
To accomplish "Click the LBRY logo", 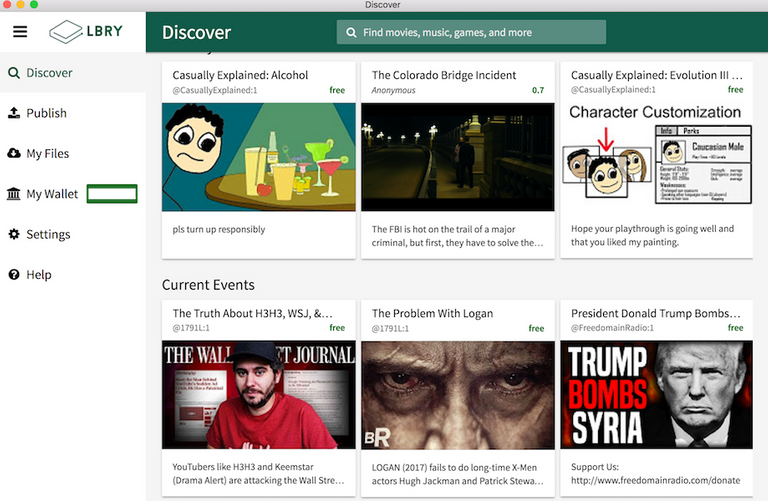I will click(x=86, y=31).
